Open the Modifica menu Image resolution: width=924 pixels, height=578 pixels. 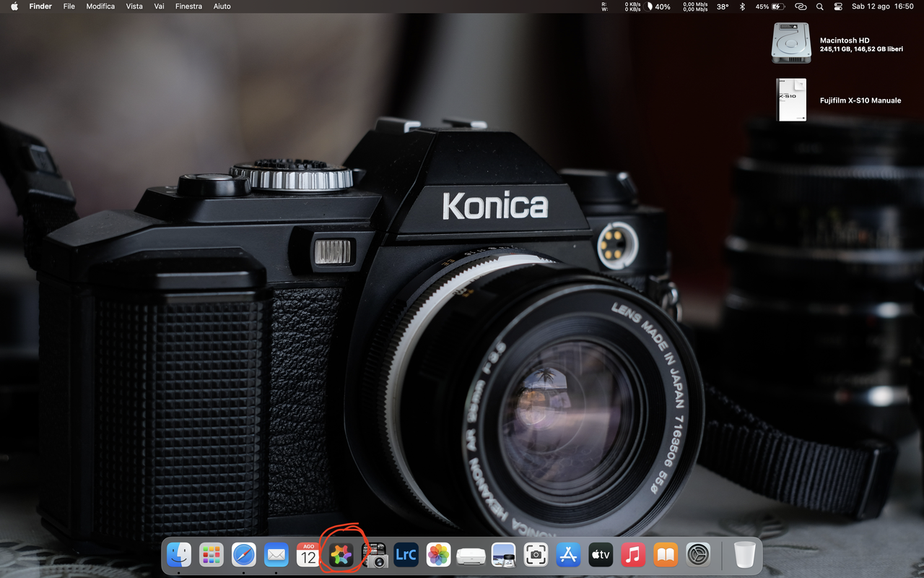[100, 7]
